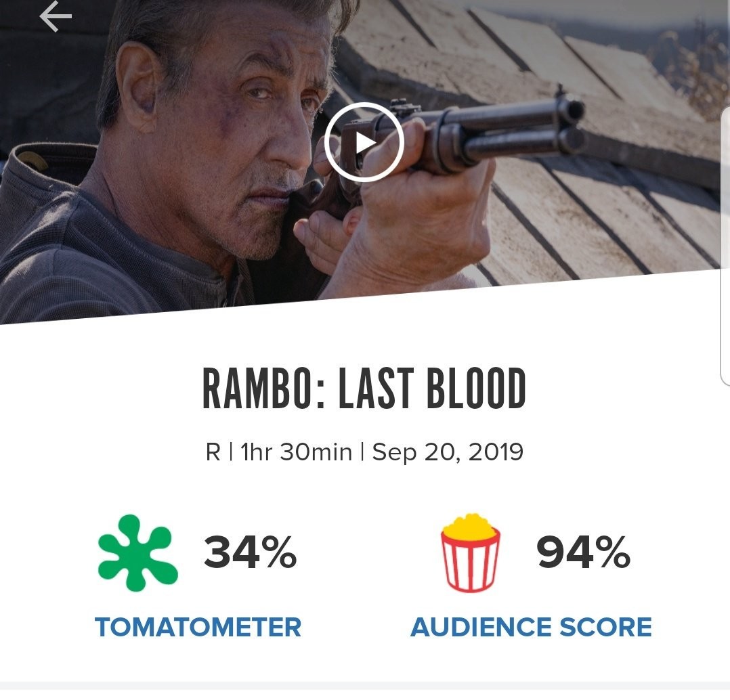Select the 34% Tomatometer score
The width and height of the screenshot is (730, 700).
click(x=250, y=552)
